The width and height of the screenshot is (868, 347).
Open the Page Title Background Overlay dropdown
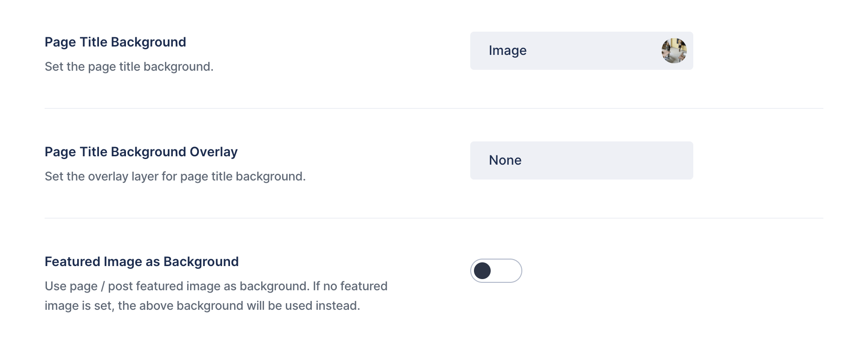(581, 160)
